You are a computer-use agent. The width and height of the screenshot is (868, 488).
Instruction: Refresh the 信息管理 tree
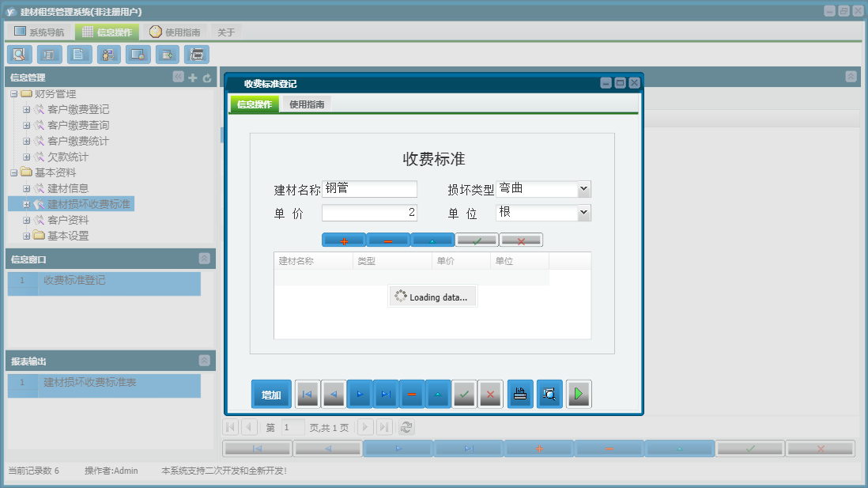pyautogui.click(x=207, y=78)
